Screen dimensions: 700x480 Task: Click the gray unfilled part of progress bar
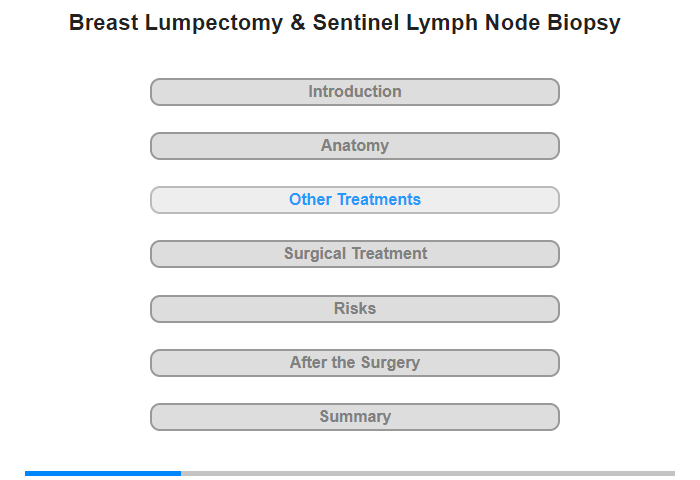coord(428,473)
